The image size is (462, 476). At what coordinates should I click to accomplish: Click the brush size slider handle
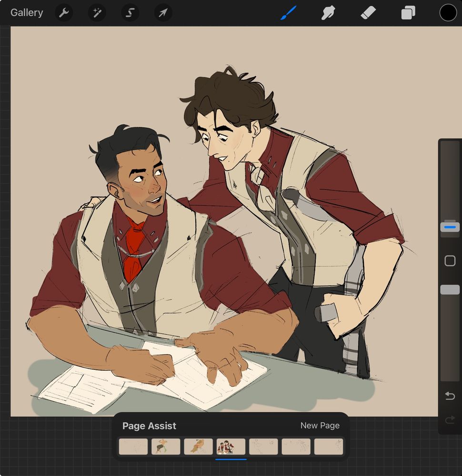coord(450,227)
